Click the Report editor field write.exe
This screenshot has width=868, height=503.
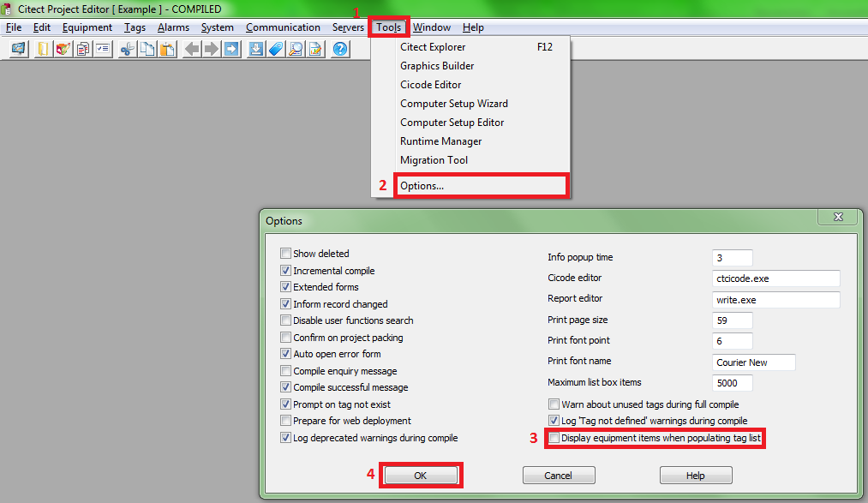pyautogui.click(x=776, y=300)
